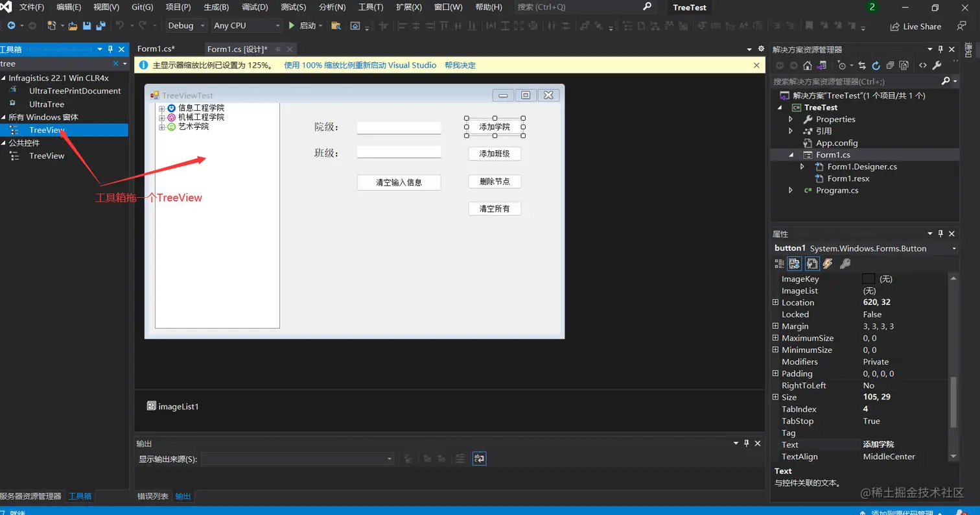Clear the toolbox search text
Image resolution: width=980 pixels, height=515 pixels.
pyautogui.click(x=117, y=64)
